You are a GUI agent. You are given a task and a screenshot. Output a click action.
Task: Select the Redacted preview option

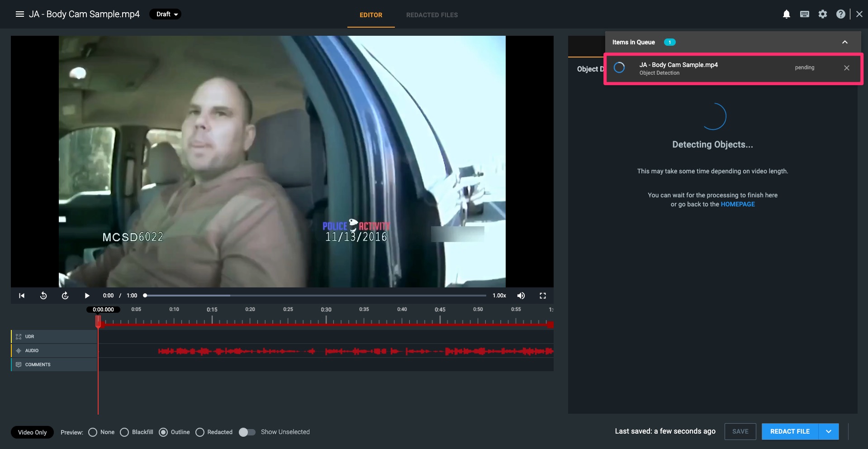(x=200, y=432)
